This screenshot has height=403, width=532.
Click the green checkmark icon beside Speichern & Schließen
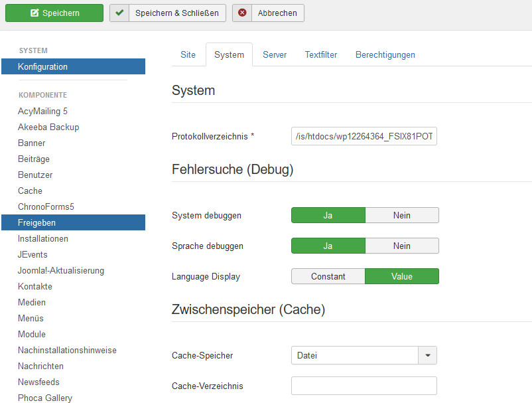pyautogui.click(x=119, y=13)
